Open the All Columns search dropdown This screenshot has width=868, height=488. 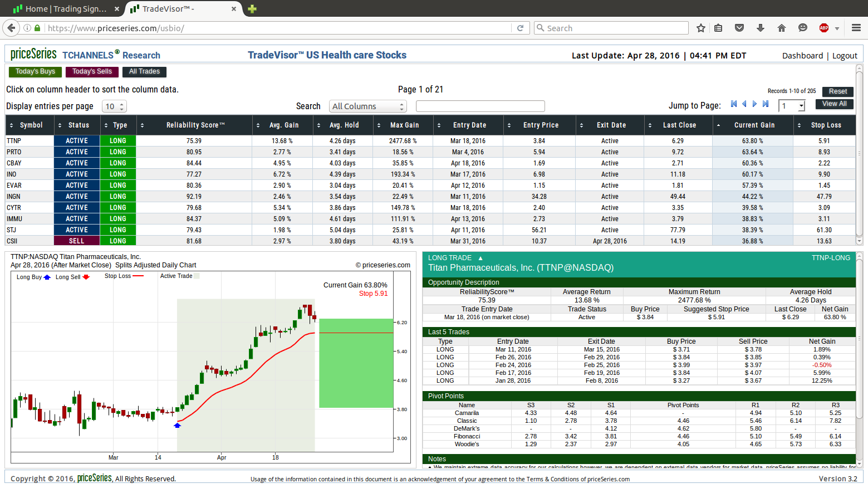(368, 106)
